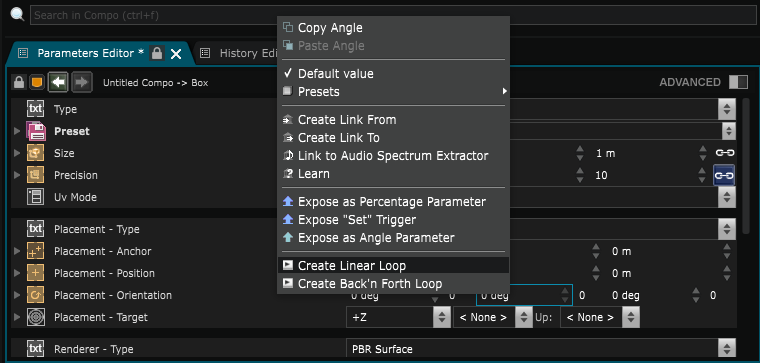The height and width of the screenshot is (363, 760).
Task: Expand the Size parameter row
Action: 17,153
